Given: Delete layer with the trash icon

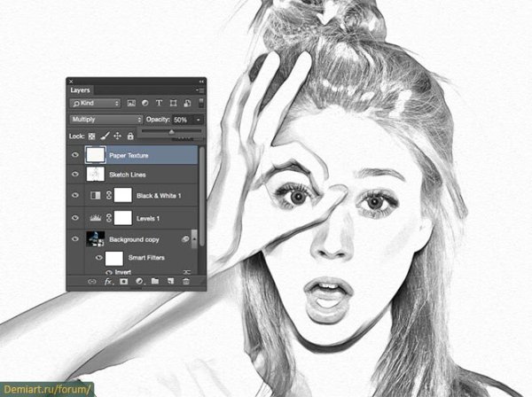Looking at the screenshot, I should coord(185,281).
